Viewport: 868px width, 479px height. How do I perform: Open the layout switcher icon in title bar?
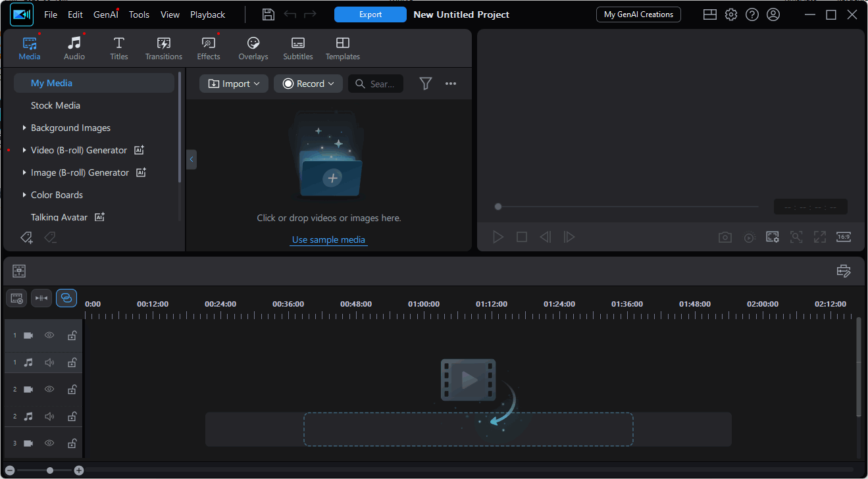pyautogui.click(x=710, y=14)
